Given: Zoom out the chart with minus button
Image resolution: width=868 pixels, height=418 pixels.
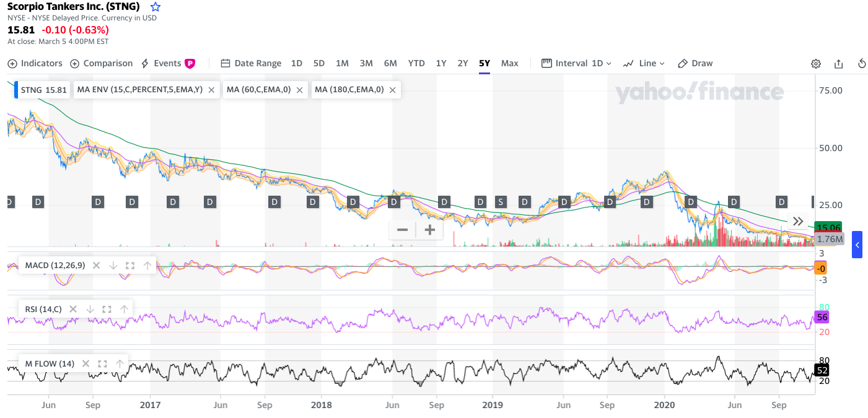Looking at the screenshot, I should click(x=402, y=230).
